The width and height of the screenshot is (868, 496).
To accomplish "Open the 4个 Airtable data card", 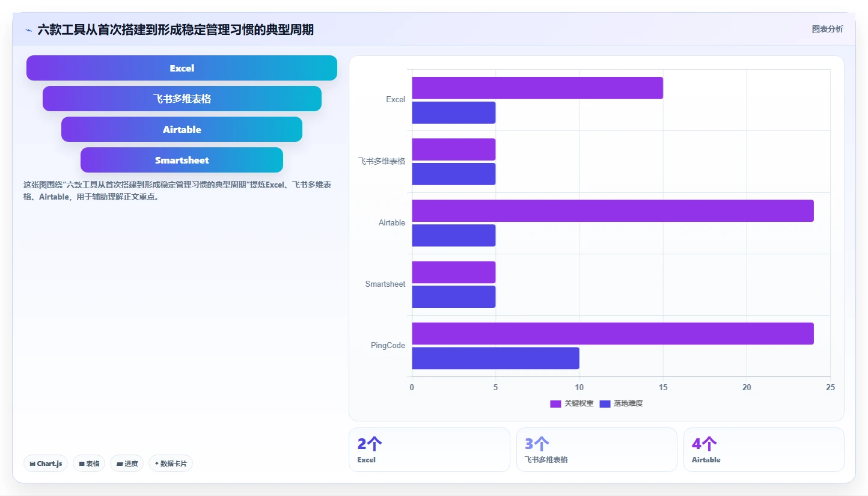I will pyautogui.click(x=763, y=450).
